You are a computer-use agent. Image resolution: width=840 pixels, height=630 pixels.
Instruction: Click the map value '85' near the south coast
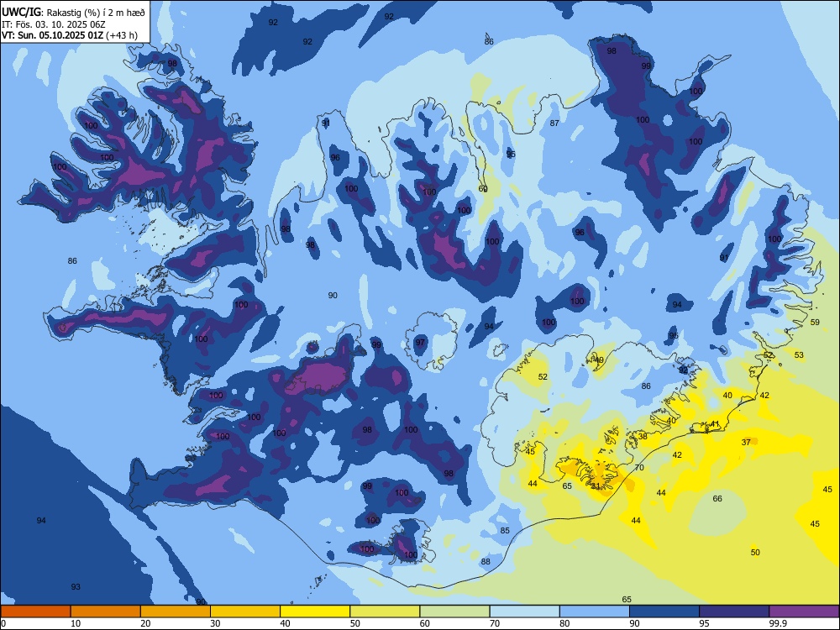pos(505,531)
